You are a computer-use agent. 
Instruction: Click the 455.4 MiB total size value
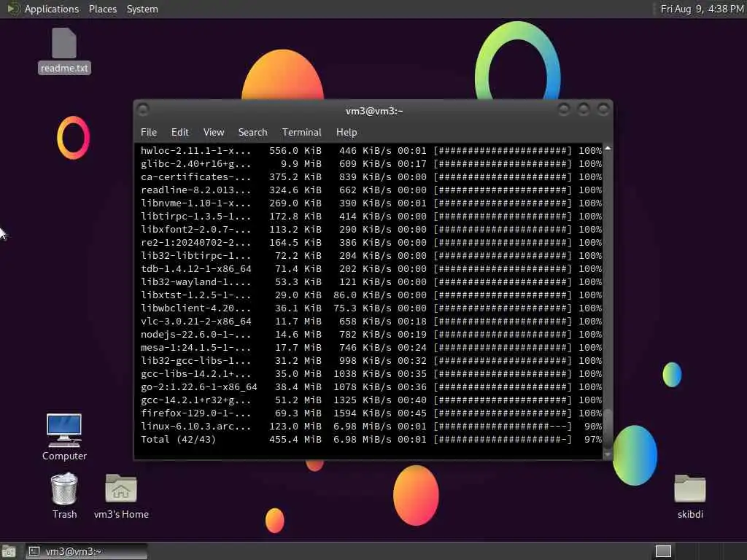pos(295,440)
